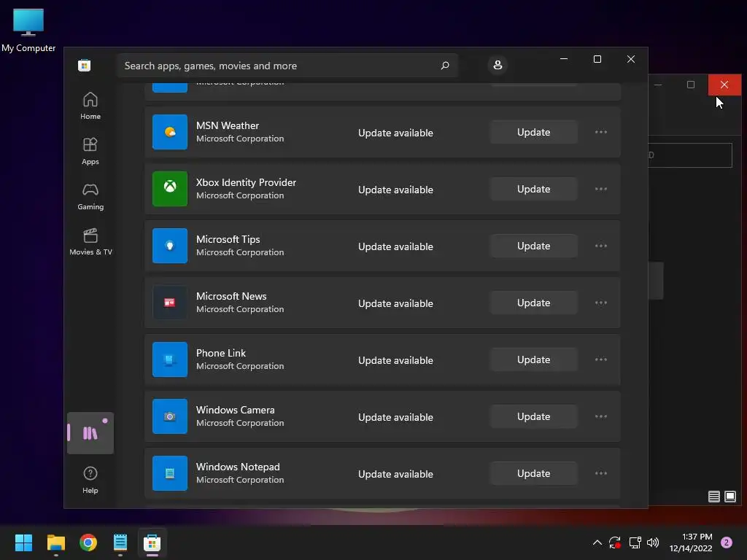
Task: Select the Microsoft Tips title text
Action: (228, 239)
